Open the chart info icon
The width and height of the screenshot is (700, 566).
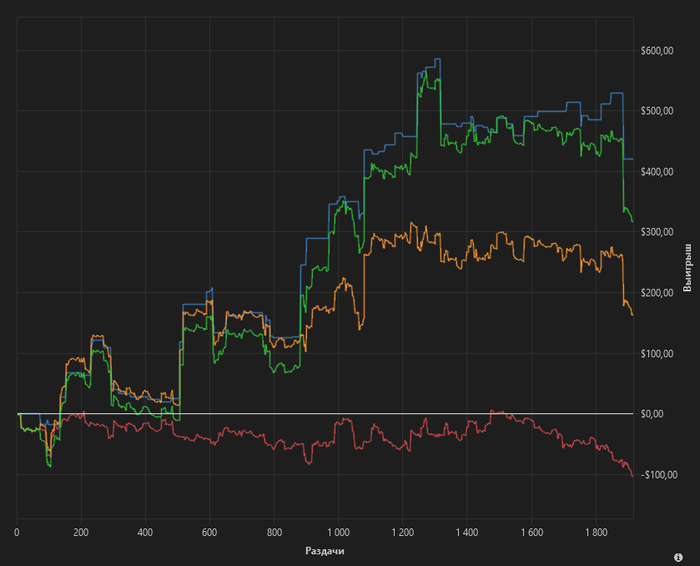pyautogui.click(x=678, y=557)
